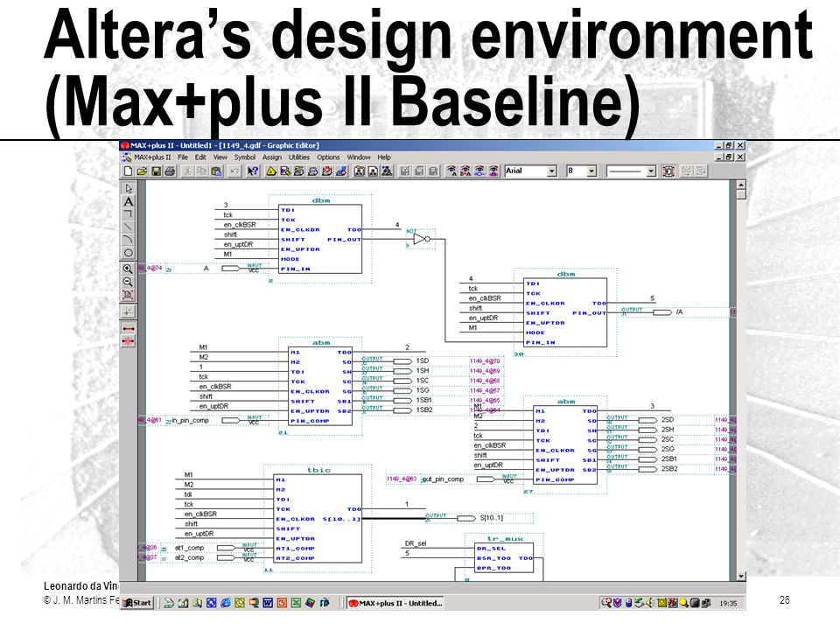
Task: Select the arc drawing tool
Action: 128,240
